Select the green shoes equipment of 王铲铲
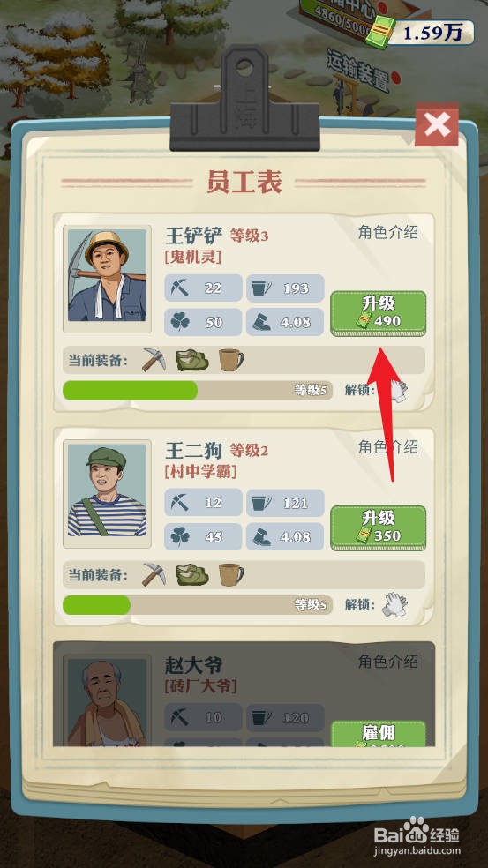This screenshot has height=868, width=488. coord(192,360)
